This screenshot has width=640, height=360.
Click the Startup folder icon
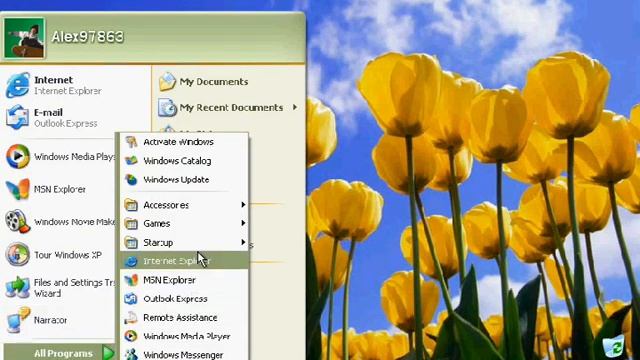(x=131, y=243)
